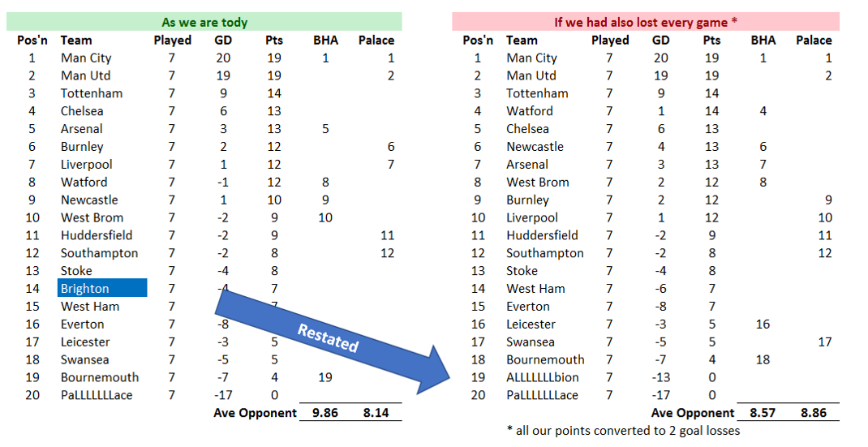
Task: Click the blue Restated arrow shape
Action: tap(332, 341)
